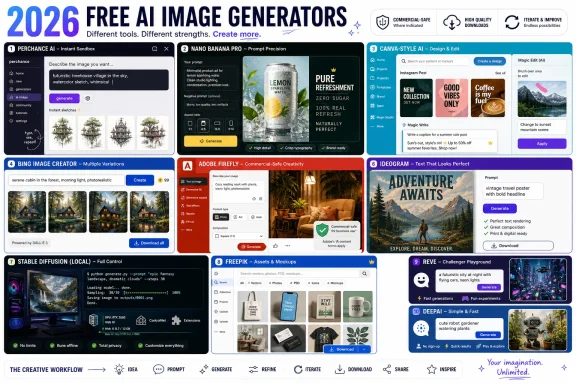This screenshot has height=384, width=576.
Task: Select the fourth aspect ratio in Nano Banana
Action: pos(231,125)
